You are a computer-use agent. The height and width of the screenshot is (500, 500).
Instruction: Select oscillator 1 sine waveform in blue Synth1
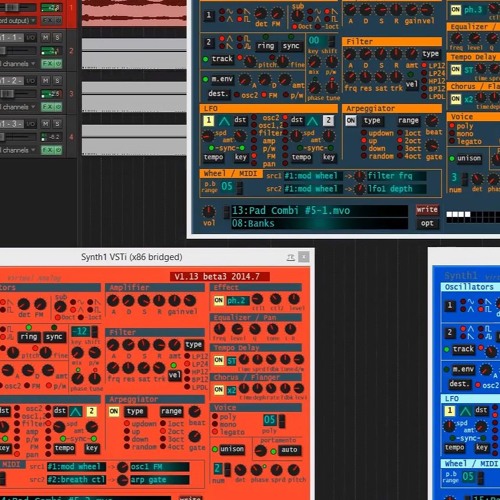tap(463, 302)
